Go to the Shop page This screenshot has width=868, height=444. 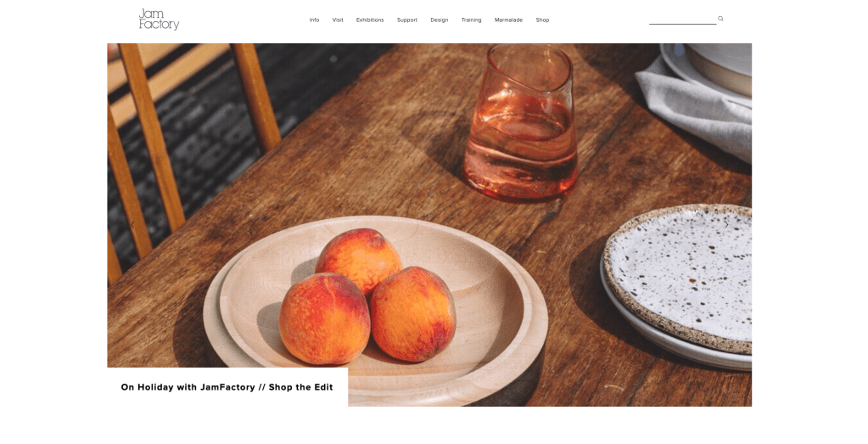pos(542,20)
